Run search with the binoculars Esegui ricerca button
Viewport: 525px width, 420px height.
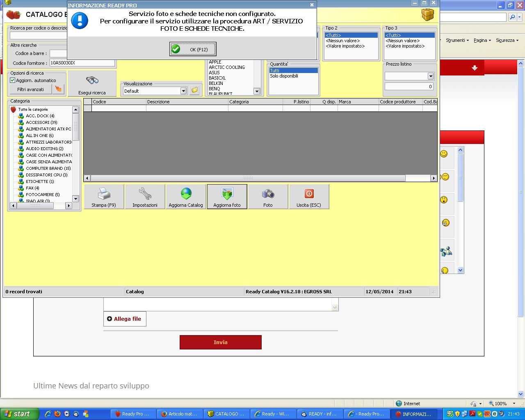click(x=92, y=84)
